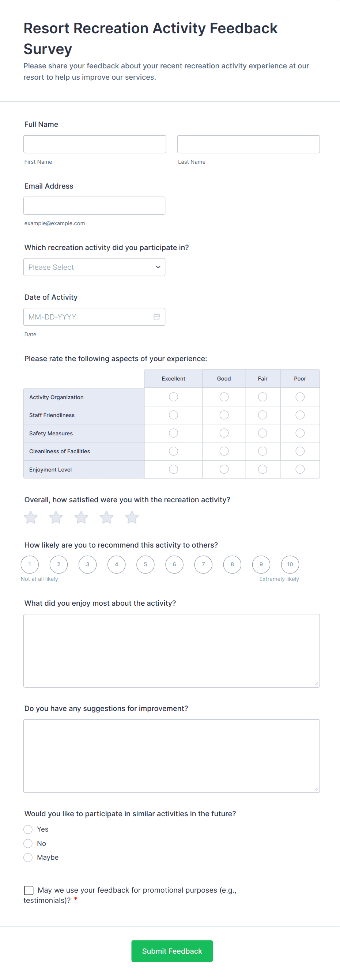This screenshot has width=340, height=980.
Task: Pick 5 on the recommendation scale
Action: 145,564
